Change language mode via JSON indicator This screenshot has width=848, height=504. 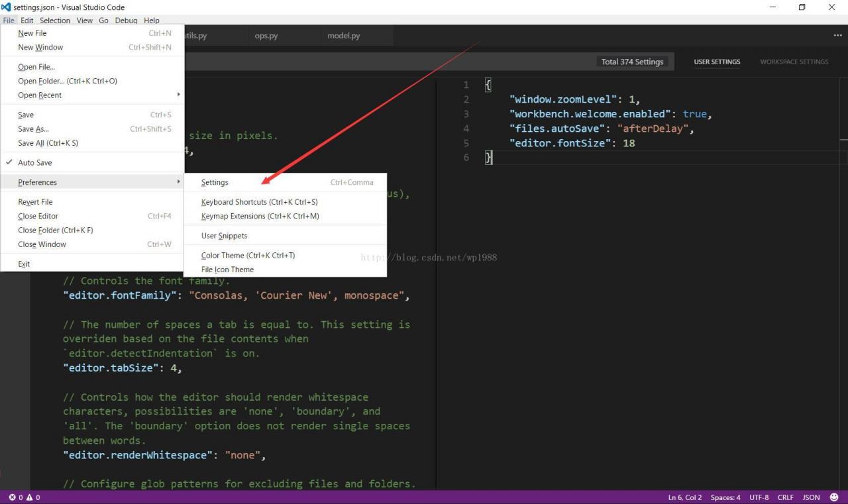812,497
